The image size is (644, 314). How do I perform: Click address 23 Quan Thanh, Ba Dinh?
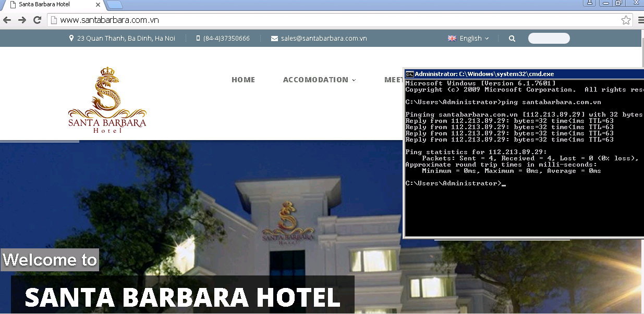point(126,39)
